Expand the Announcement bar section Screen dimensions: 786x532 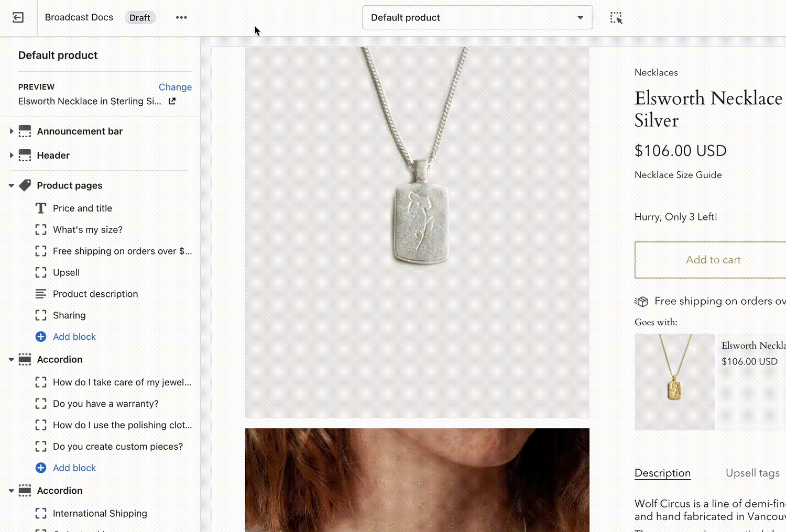coord(11,131)
